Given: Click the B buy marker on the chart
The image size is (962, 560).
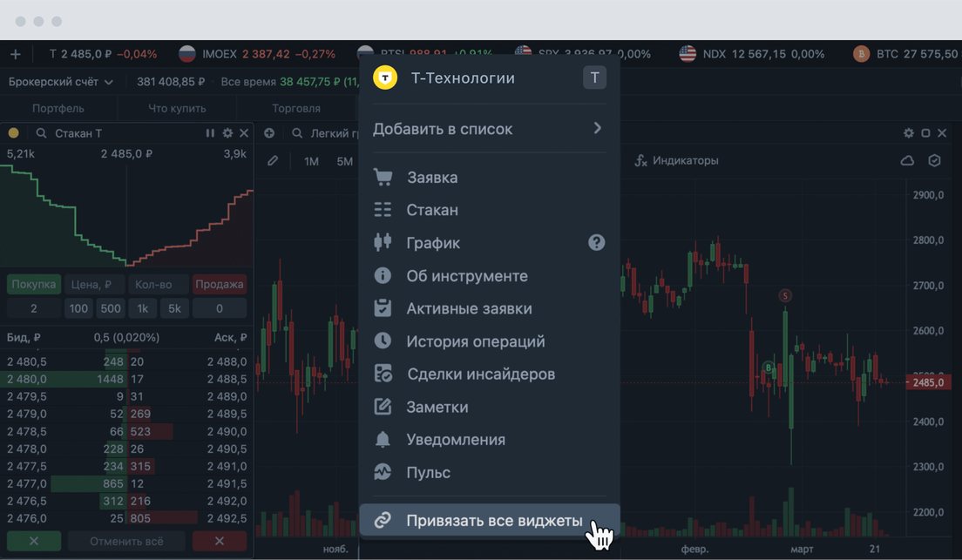Looking at the screenshot, I should point(769,368).
